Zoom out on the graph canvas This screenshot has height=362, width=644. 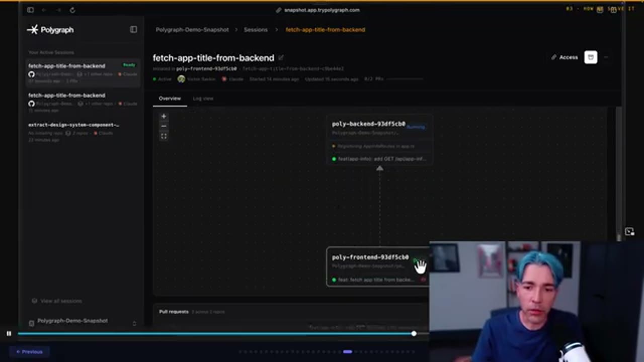164,126
